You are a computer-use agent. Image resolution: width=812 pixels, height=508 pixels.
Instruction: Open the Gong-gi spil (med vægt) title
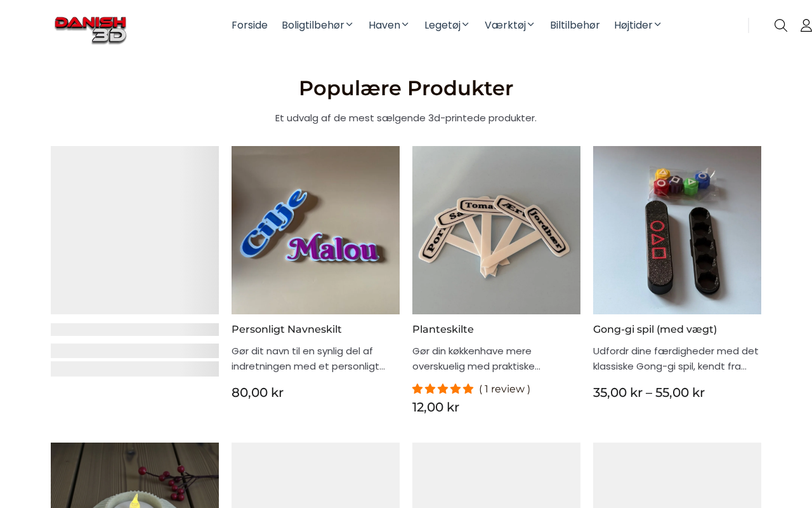(x=655, y=329)
